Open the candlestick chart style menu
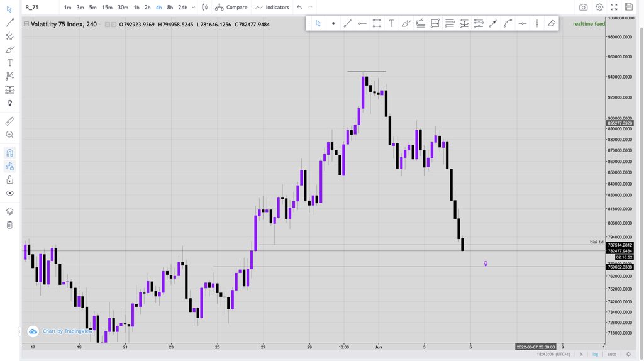644x361 pixels. click(x=204, y=8)
